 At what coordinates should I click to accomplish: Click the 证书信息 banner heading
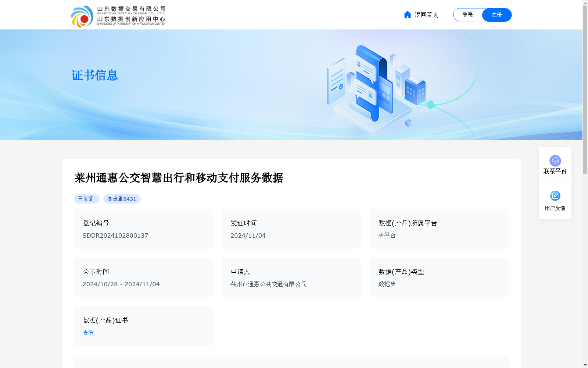point(94,75)
